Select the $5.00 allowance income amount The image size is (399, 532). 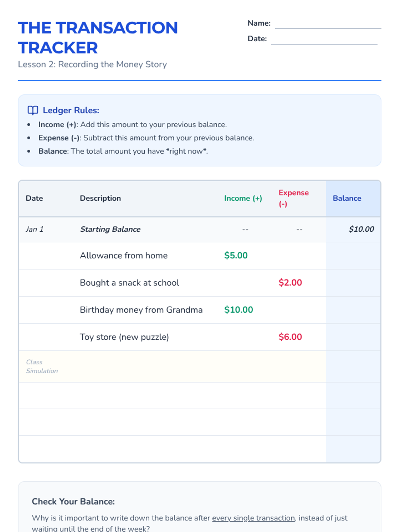coord(236,255)
